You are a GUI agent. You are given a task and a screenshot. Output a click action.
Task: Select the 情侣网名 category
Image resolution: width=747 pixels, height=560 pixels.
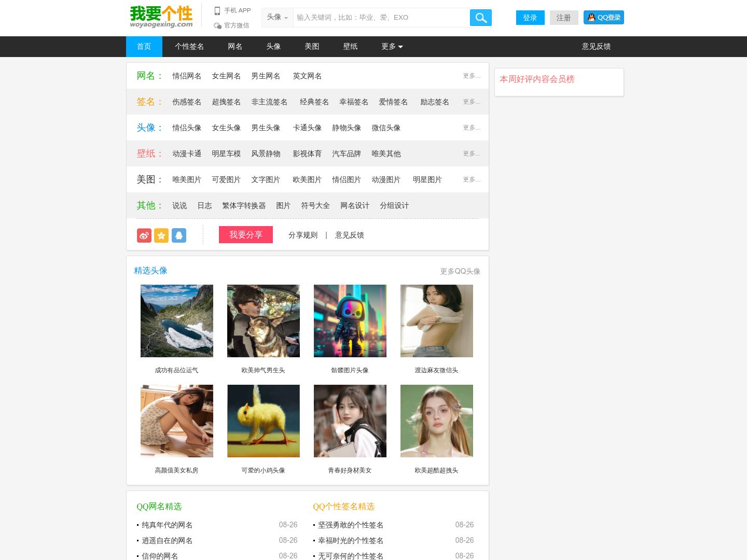pos(187,76)
